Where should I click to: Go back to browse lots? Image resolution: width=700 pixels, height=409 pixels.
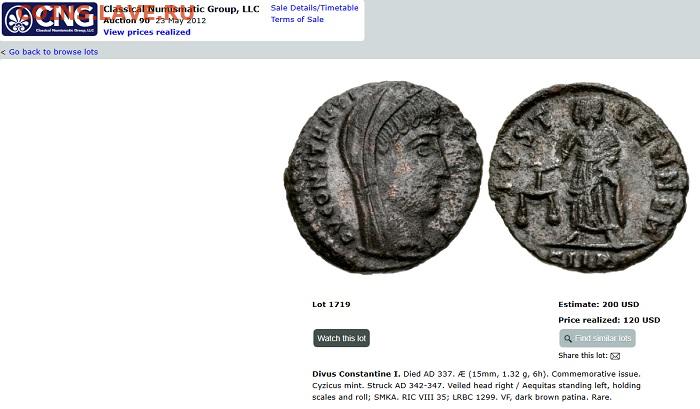[x=53, y=52]
